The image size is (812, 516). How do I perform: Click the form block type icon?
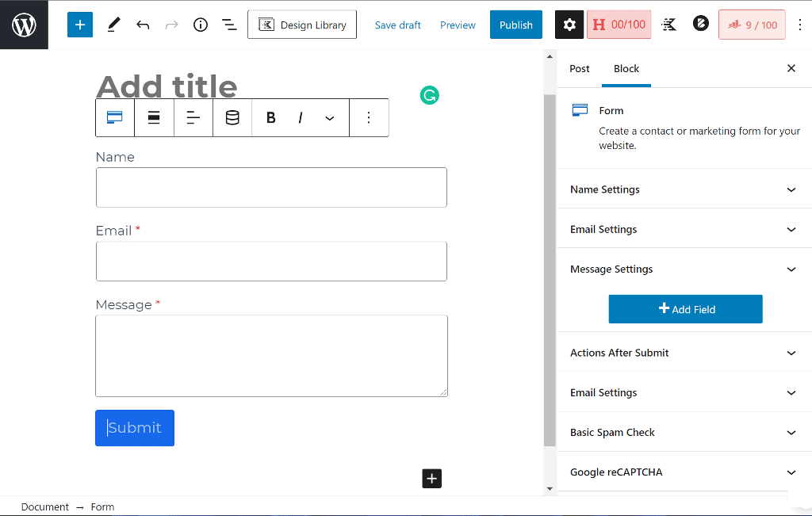pos(115,117)
